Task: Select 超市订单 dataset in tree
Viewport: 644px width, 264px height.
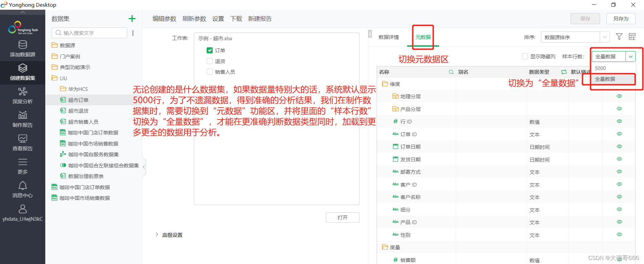Action: point(78,100)
